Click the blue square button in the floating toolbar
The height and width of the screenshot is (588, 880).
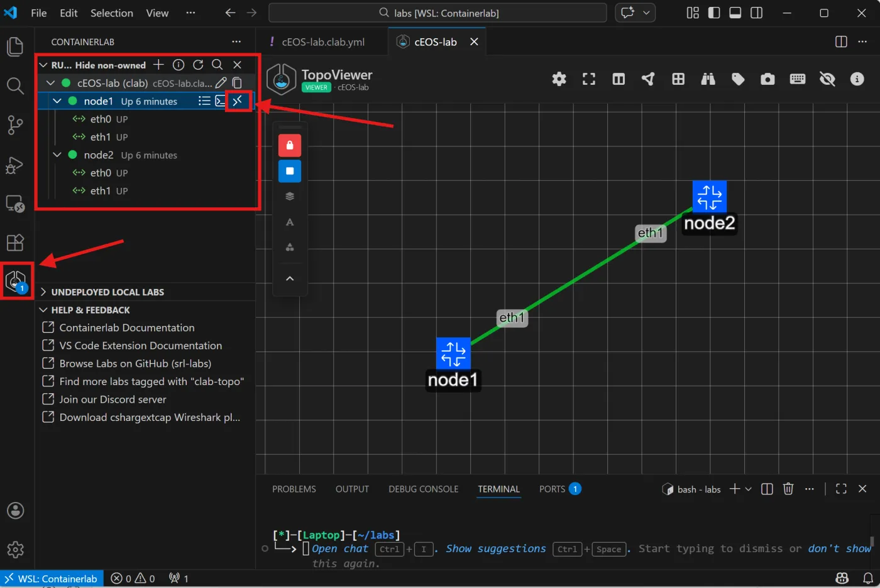click(289, 170)
